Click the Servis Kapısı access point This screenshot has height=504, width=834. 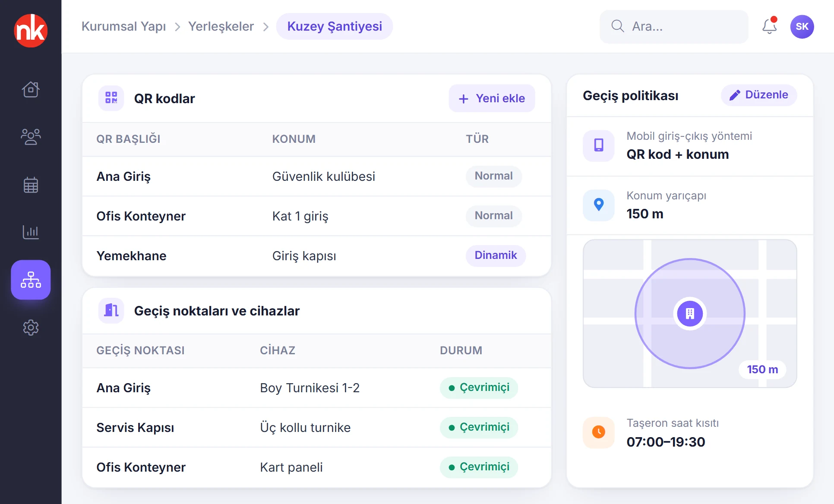point(135,428)
